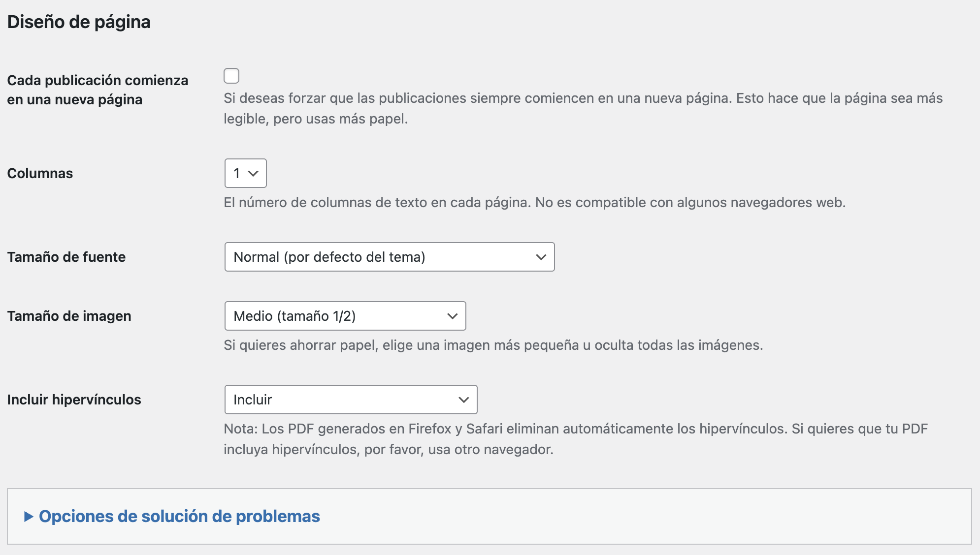980x555 pixels.
Task: Click the 'Diseño de página' heading
Action: click(79, 22)
